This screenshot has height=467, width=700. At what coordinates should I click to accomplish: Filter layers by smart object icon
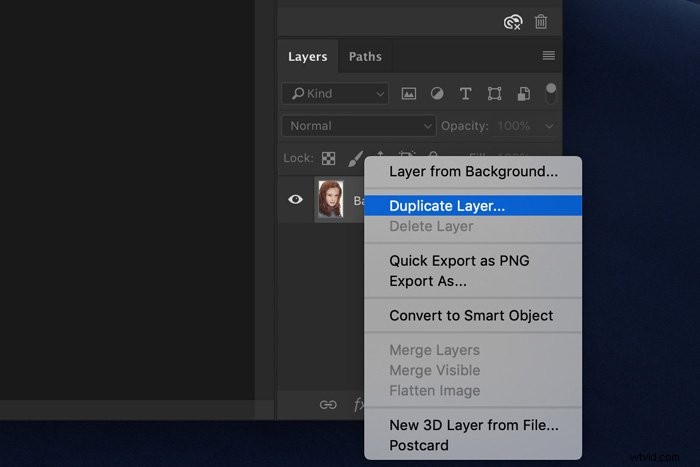coord(522,94)
